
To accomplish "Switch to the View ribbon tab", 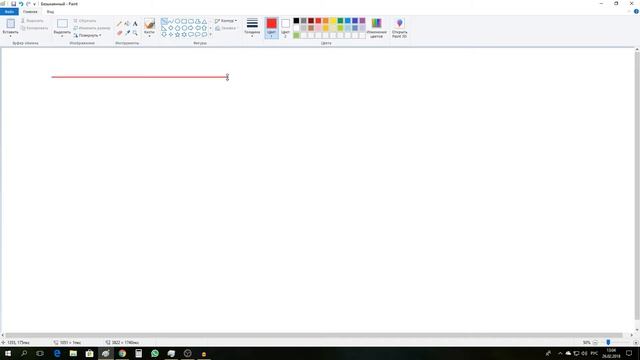I will pyautogui.click(x=50, y=12).
